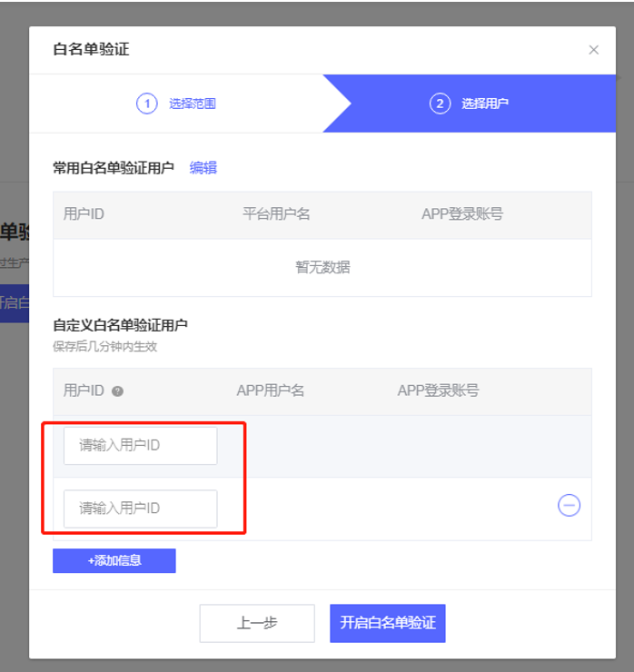
Task: Click the 保存后几分钟内生效 hint text
Action: point(104,346)
